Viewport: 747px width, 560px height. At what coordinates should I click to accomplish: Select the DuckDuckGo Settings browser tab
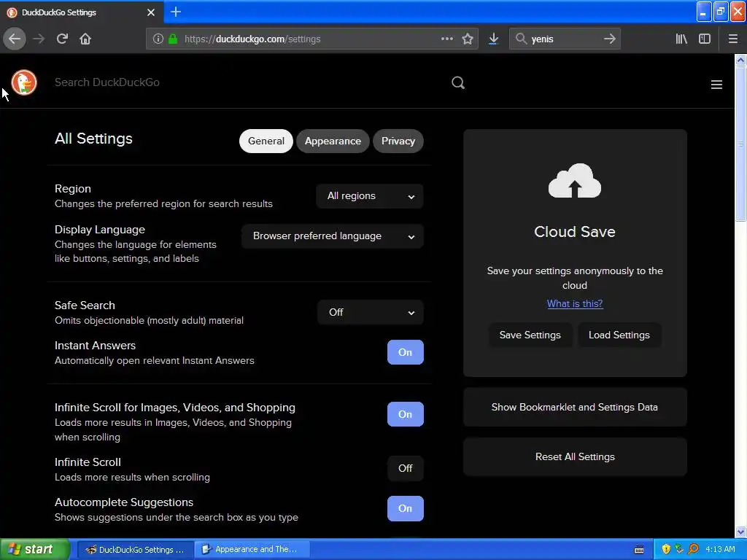(x=81, y=12)
